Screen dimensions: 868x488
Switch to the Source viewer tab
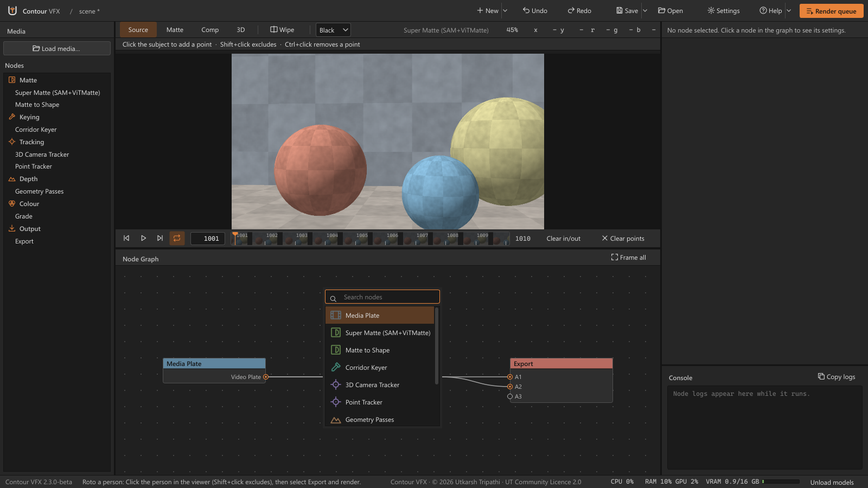138,30
